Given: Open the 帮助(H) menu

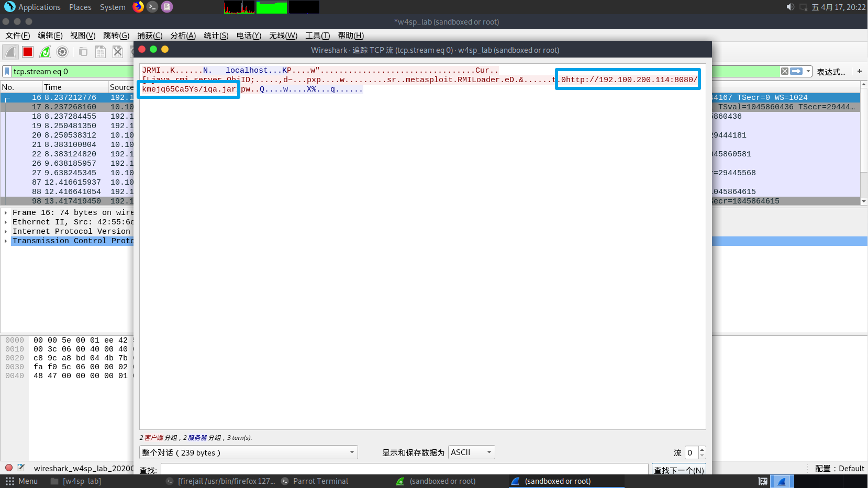Looking at the screenshot, I should [x=351, y=35].
